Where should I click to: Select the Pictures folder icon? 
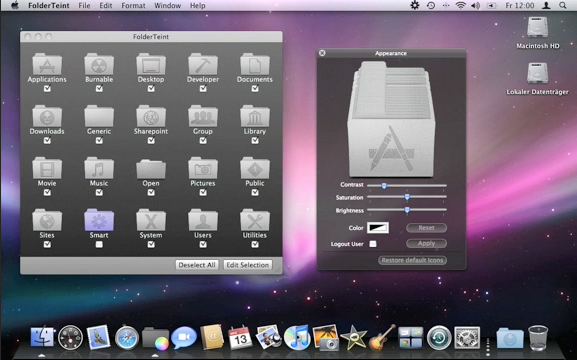coord(203,168)
